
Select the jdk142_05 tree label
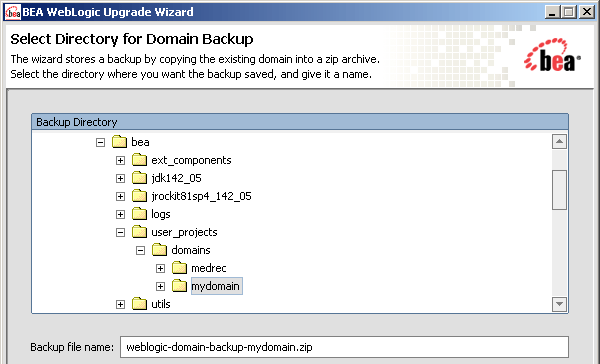[176, 178]
